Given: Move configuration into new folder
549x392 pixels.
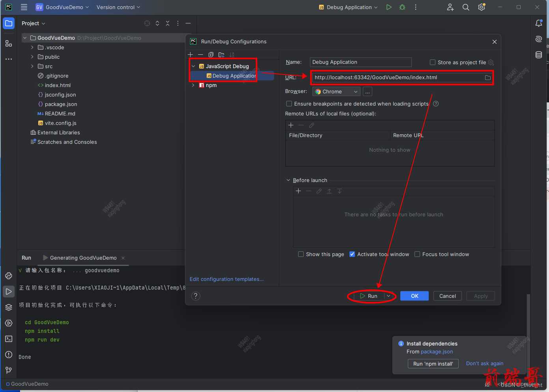Looking at the screenshot, I should pyautogui.click(x=221, y=54).
